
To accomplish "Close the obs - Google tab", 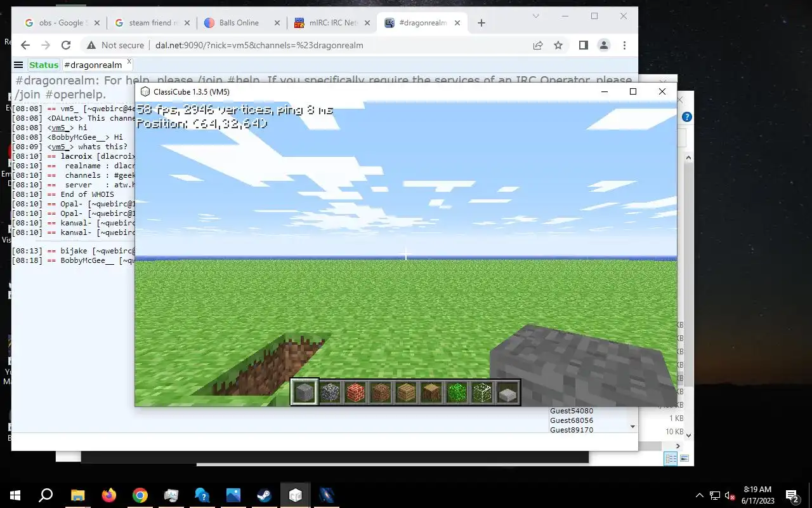I will coord(97,23).
